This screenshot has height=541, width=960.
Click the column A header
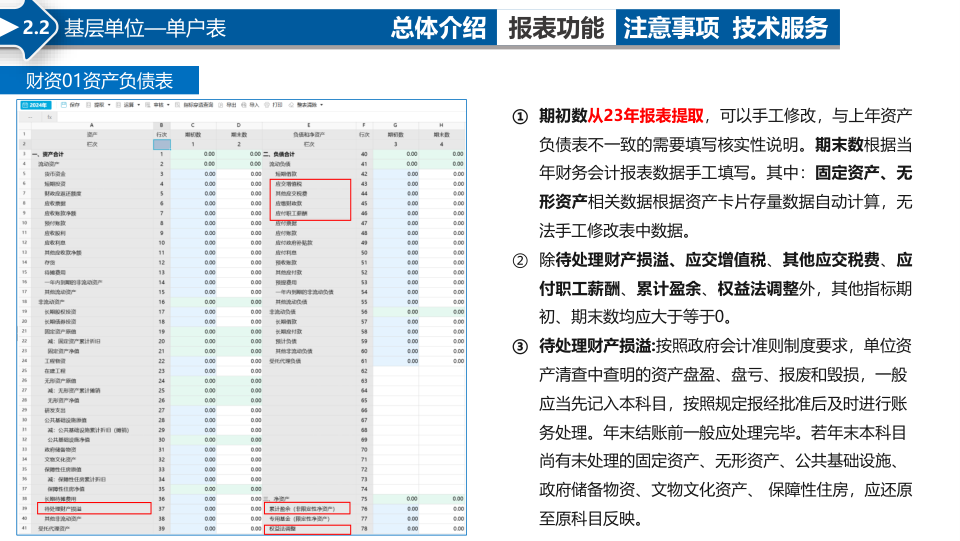pyautogui.click(x=92, y=125)
